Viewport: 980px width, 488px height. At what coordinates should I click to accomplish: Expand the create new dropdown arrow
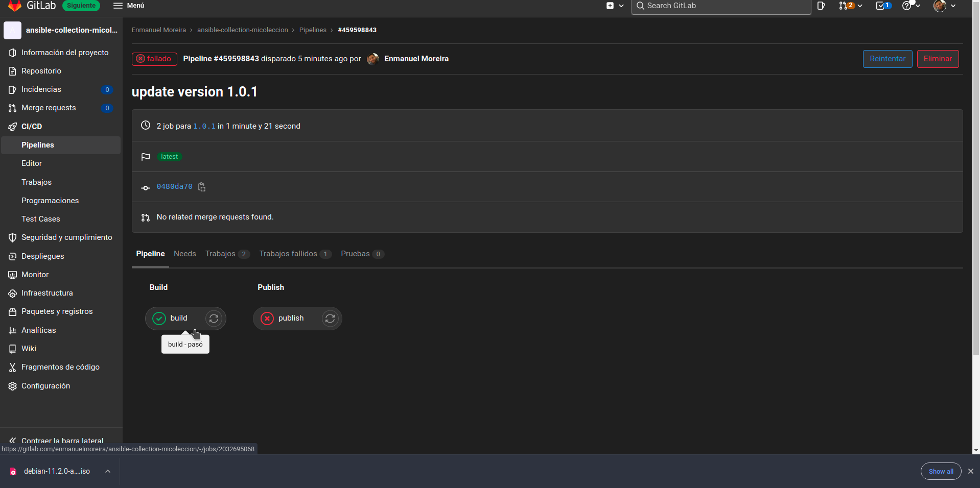coord(621,6)
